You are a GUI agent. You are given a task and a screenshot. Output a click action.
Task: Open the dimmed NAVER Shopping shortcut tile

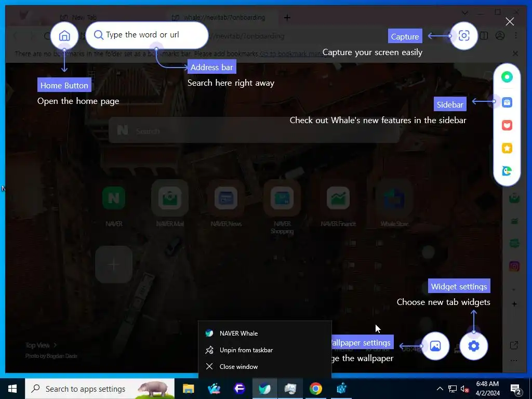pyautogui.click(x=282, y=198)
